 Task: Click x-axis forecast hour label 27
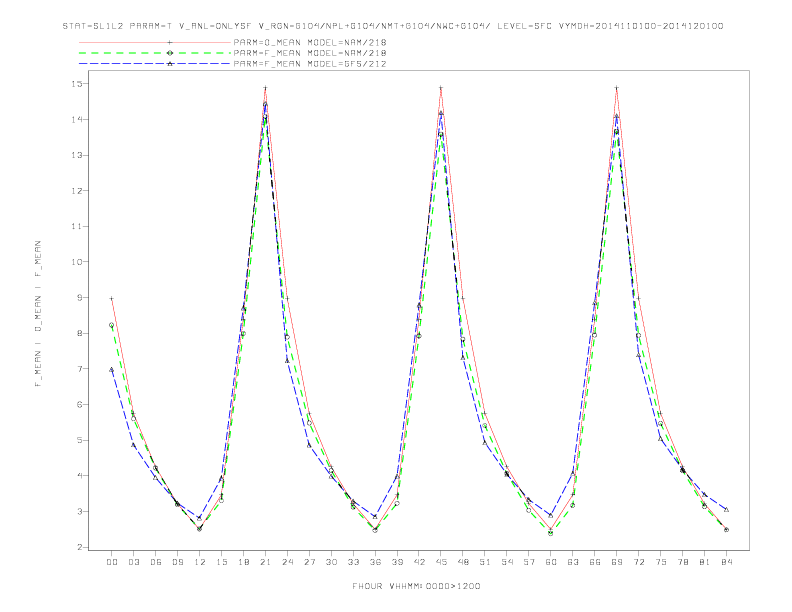click(309, 562)
